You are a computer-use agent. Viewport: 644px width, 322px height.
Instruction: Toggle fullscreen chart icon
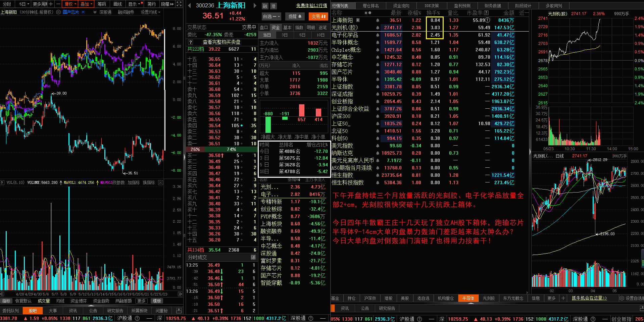tap(179, 4)
